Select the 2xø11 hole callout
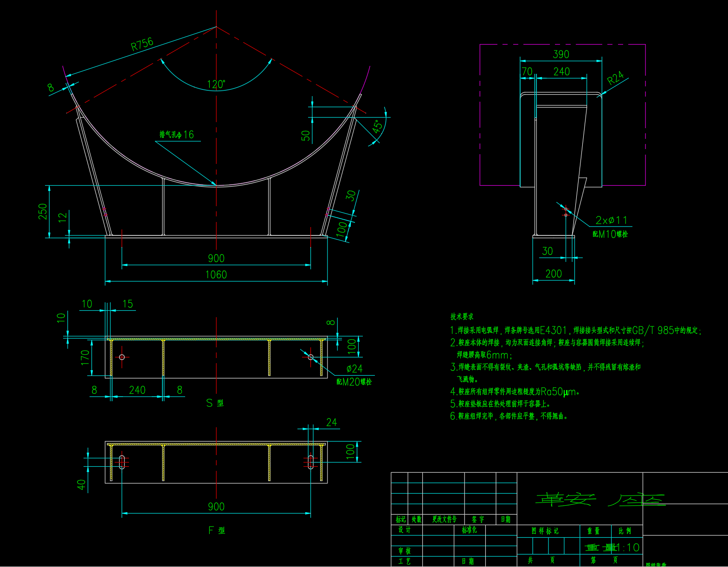The width and height of the screenshot is (728, 567). pos(611,220)
